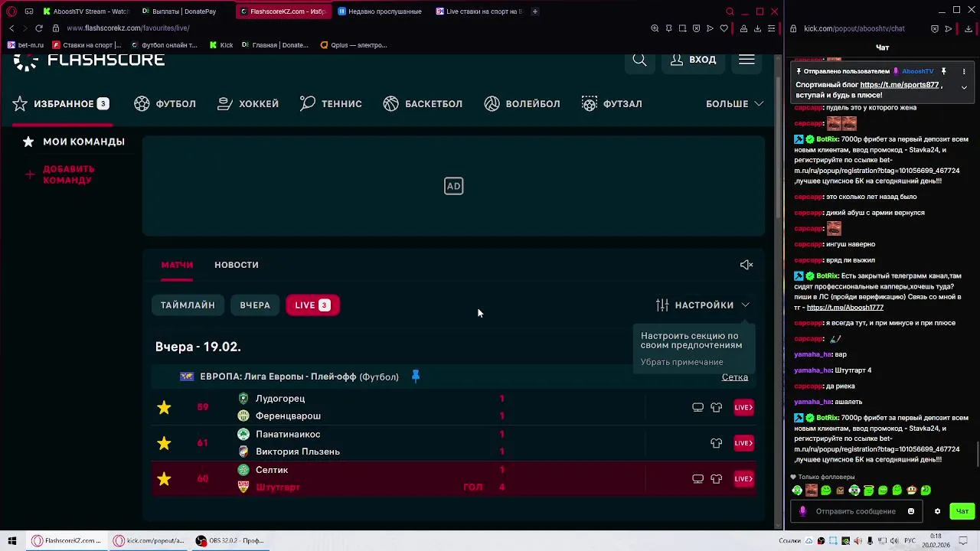Open the ИЗБРАННОЕ favourites tab
Image resolution: width=980 pixels, height=551 pixels.
coord(61,103)
